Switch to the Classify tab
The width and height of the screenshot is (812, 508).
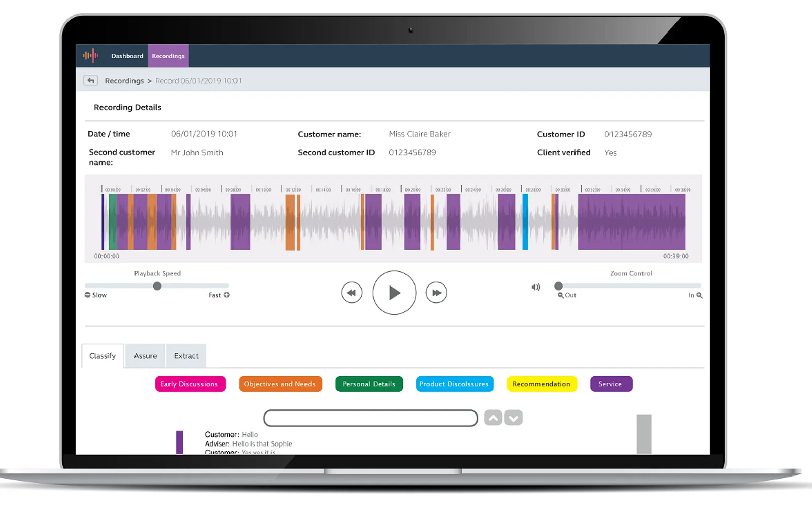point(103,356)
